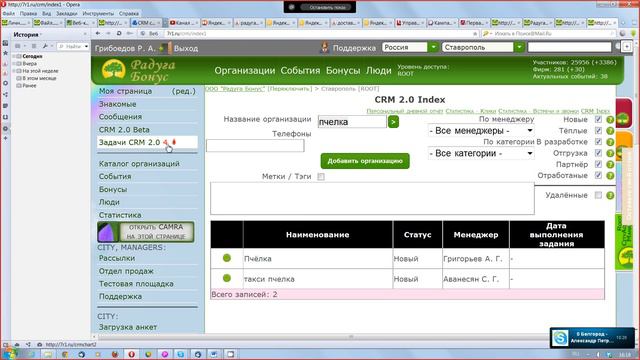Open the Все менеджеры dropdown

(481, 131)
